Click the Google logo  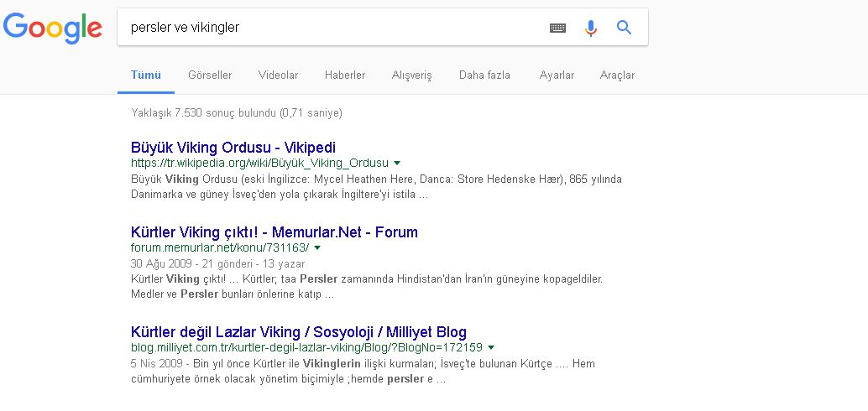click(x=53, y=28)
